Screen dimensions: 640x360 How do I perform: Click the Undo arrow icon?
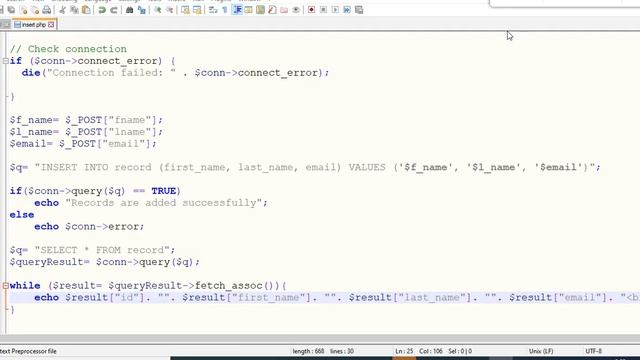point(102,10)
